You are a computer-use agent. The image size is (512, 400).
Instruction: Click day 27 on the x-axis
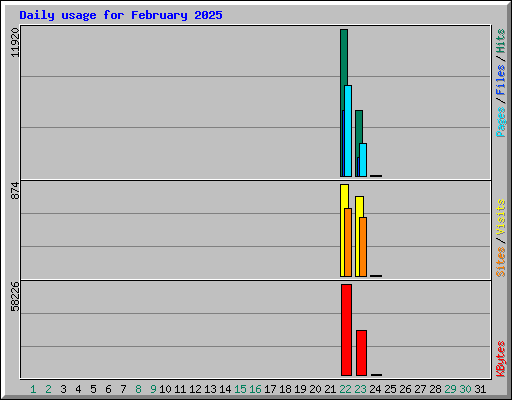[x=420, y=389]
